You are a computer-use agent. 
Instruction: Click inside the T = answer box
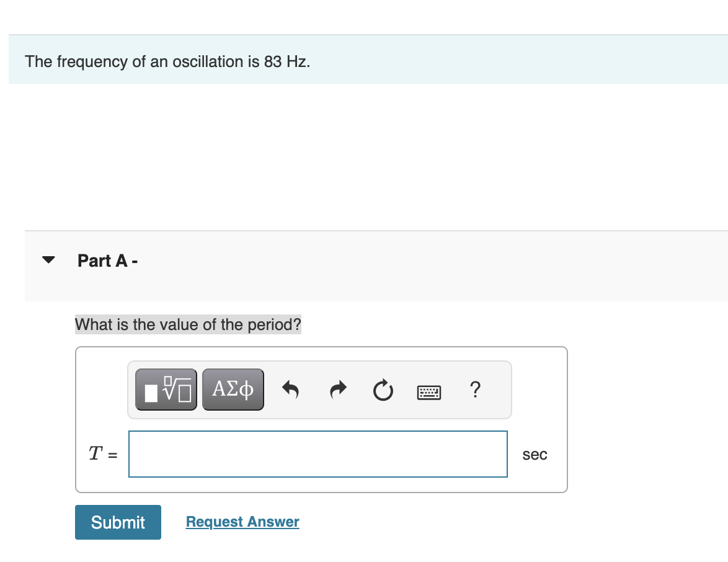[317, 453]
